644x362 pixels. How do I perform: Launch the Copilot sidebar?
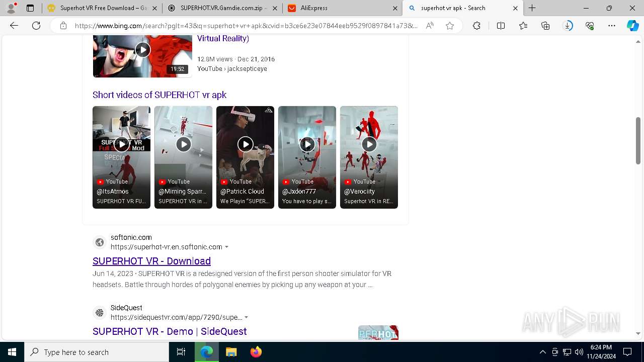pyautogui.click(x=632, y=26)
